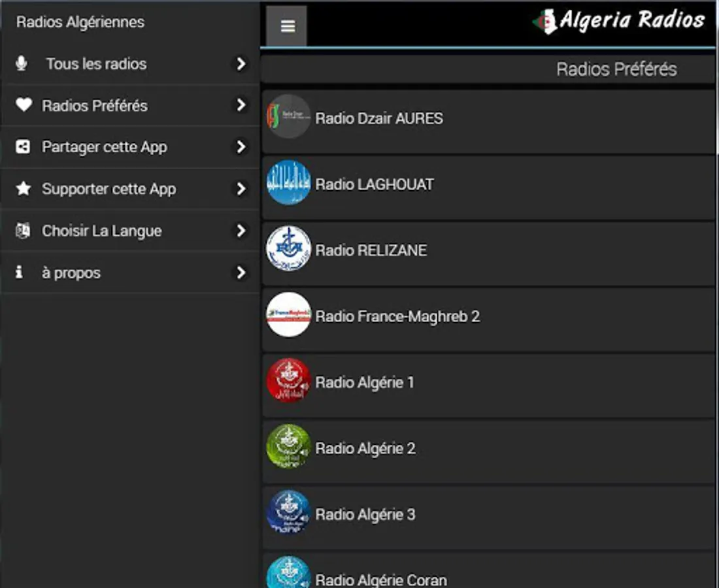The height and width of the screenshot is (588, 719).
Task: Open Tous les radios menu entry
Action: click(x=130, y=64)
